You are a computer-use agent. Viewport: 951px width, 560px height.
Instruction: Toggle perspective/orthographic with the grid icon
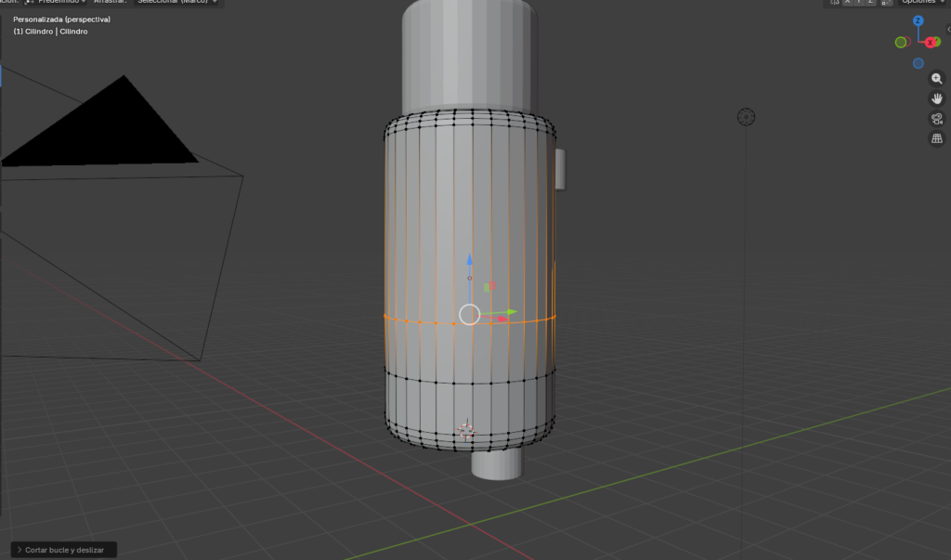pyautogui.click(x=937, y=137)
